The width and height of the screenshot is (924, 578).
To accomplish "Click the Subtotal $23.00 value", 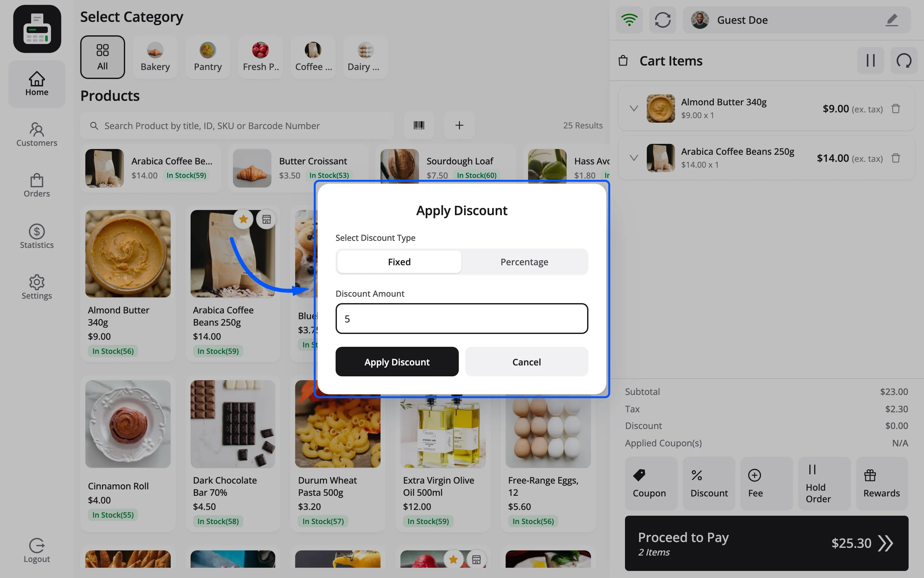I will [x=894, y=391].
